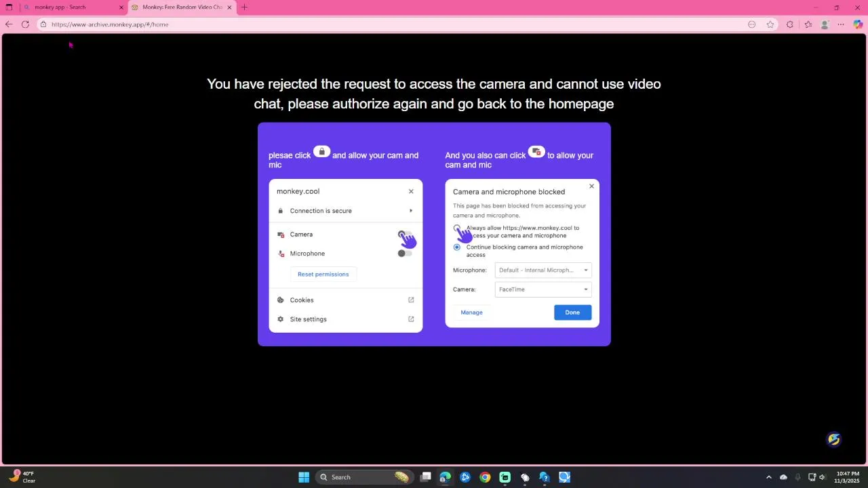Toggle the Camera permission switch
This screenshot has height=488, width=868.
click(405, 235)
